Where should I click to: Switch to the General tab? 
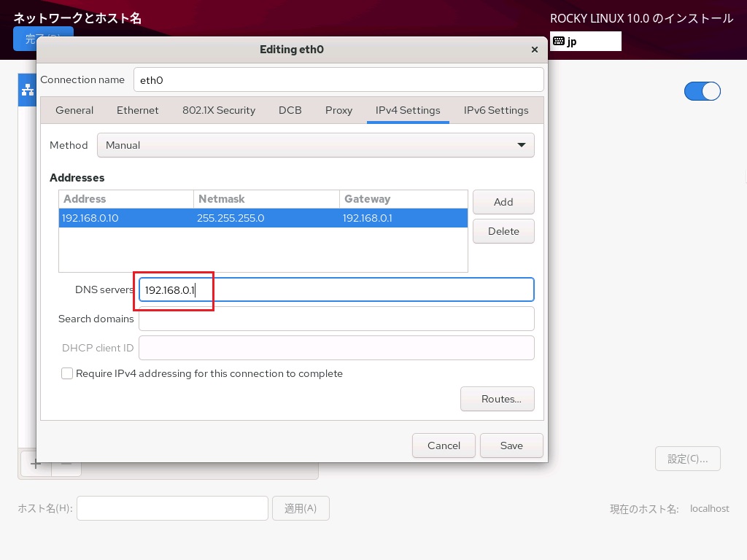pos(74,110)
